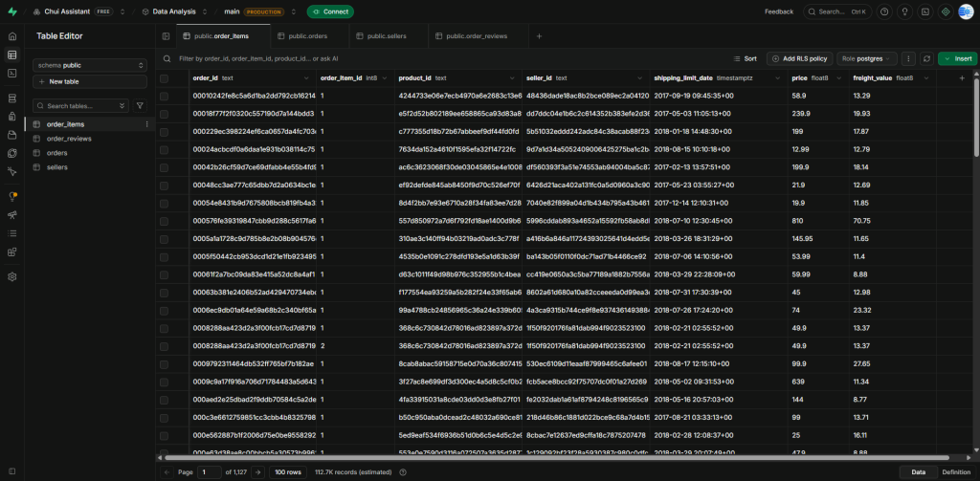Go to Project Home in sidebar
Screen dimensions: 980x481
point(11,36)
